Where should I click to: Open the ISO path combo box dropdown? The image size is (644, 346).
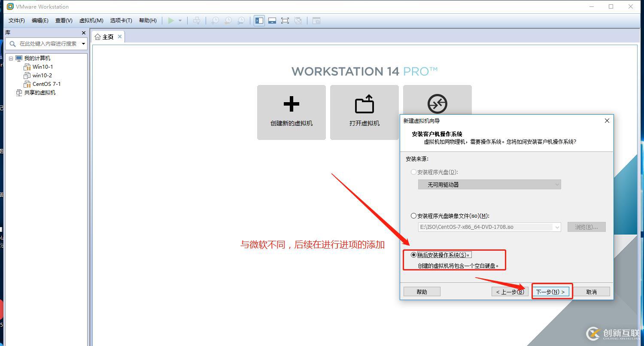point(557,227)
